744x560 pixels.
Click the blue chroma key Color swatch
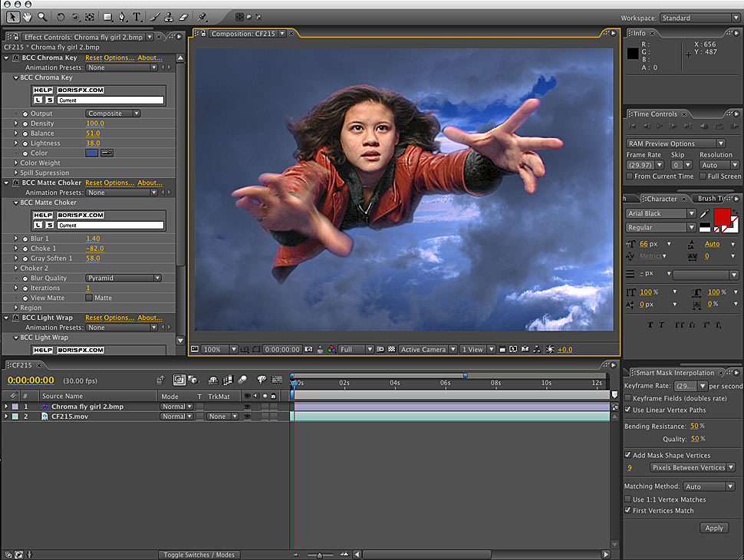[x=92, y=153]
